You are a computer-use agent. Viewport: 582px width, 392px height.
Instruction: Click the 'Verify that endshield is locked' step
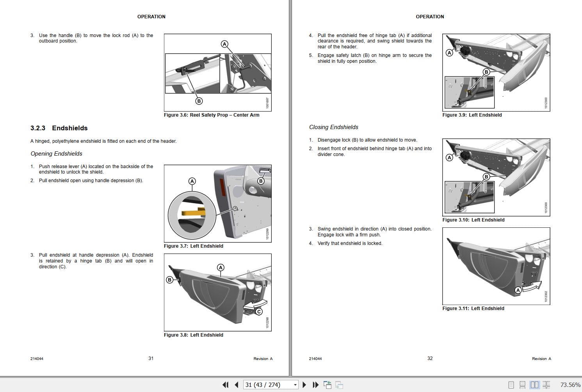[350, 243]
